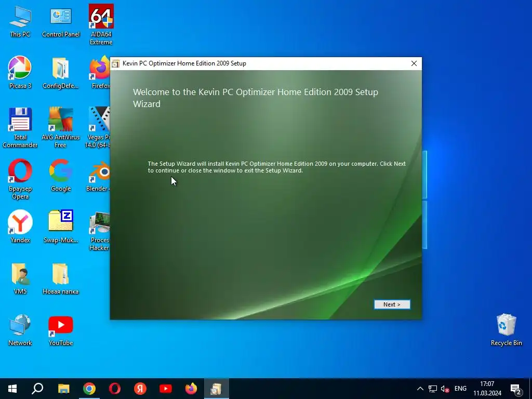Select Total Commander desktop shortcut

[20, 128]
